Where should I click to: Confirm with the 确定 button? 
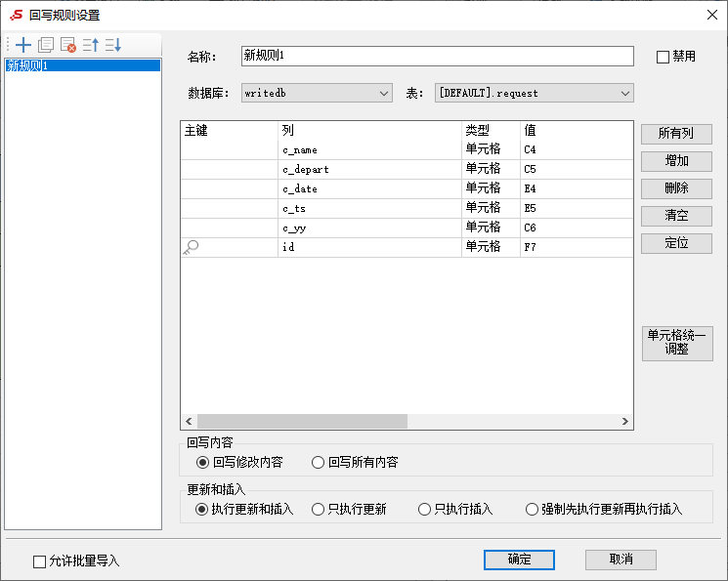[x=519, y=560]
